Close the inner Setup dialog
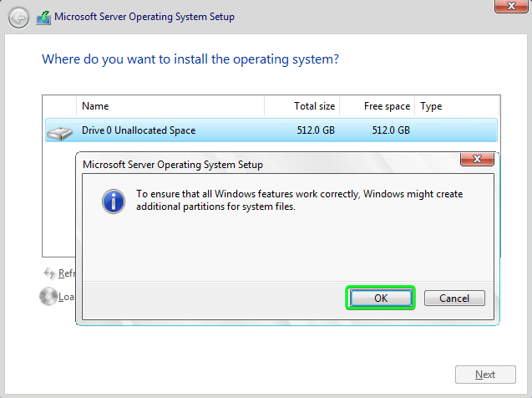The height and width of the screenshot is (398, 532). tap(477, 159)
